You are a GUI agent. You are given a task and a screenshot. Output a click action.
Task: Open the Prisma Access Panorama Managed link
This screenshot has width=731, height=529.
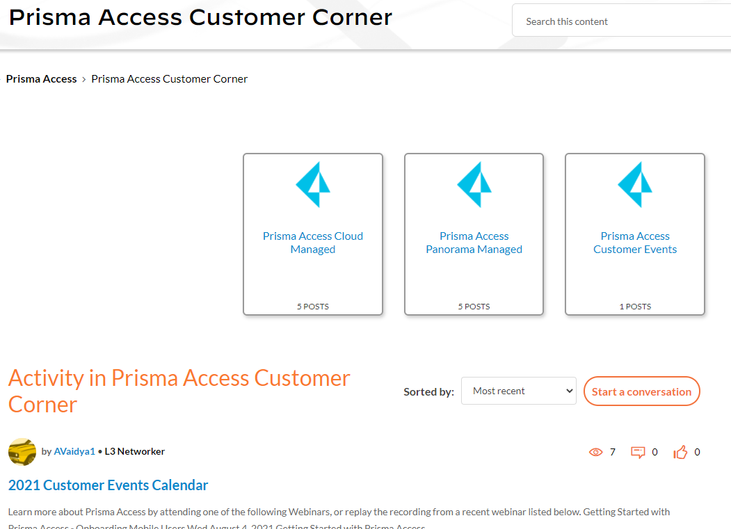pos(474,243)
